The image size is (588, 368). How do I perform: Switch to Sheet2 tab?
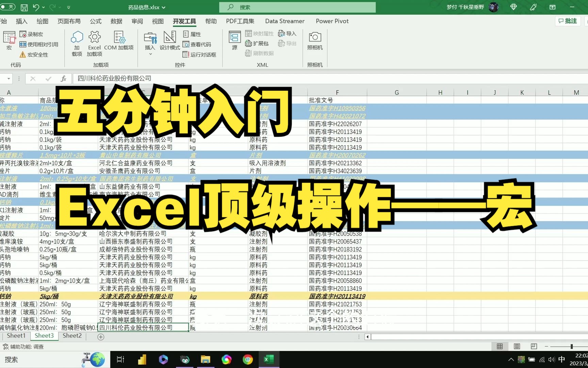coord(72,336)
